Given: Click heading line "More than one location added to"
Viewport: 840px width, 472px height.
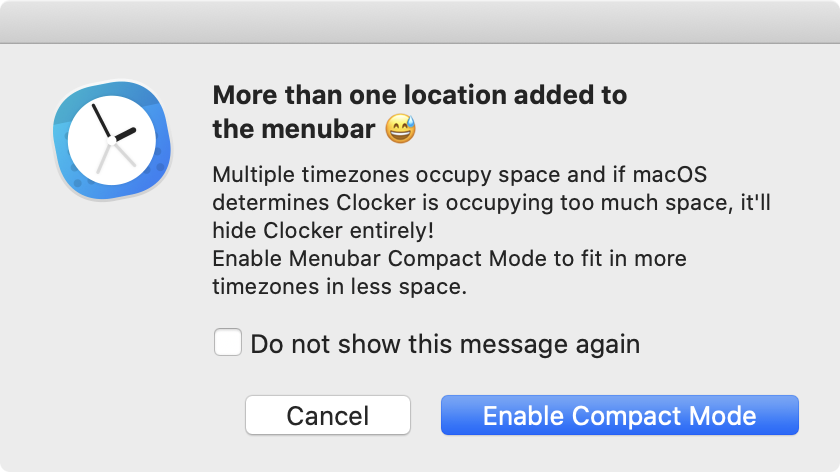Looking at the screenshot, I should (420, 96).
